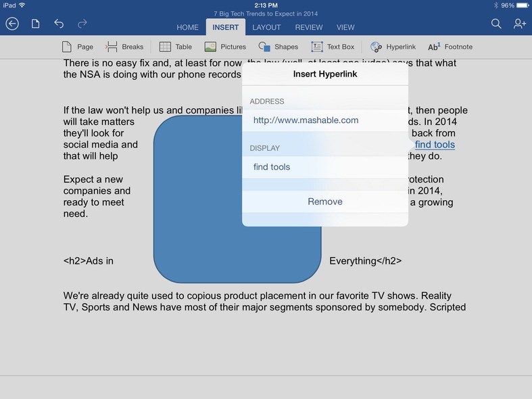Undo the last action

[59, 24]
